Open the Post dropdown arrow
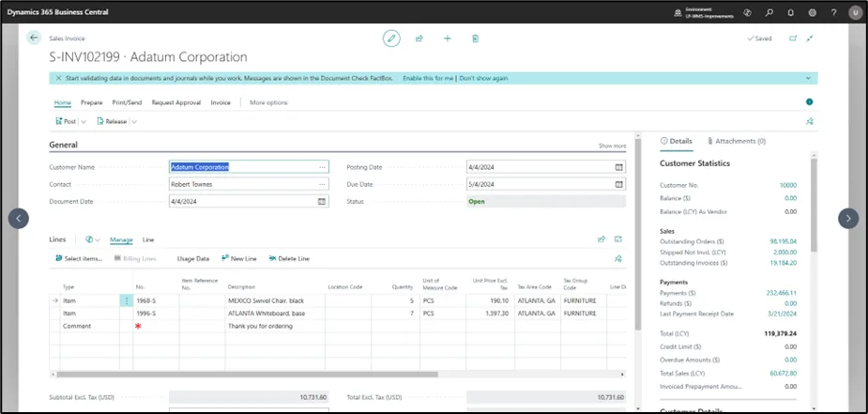Screen dimensions: 868x414 pos(84,122)
